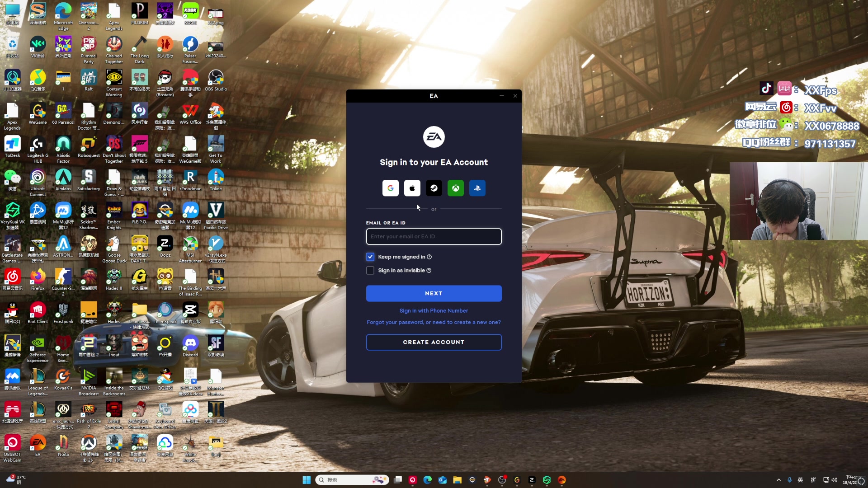Open Microsoft Edge desktop shortcut

(x=63, y=17)
